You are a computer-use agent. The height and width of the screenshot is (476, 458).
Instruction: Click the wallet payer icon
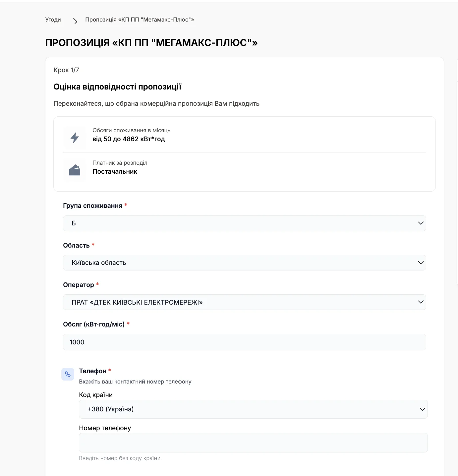75,170
